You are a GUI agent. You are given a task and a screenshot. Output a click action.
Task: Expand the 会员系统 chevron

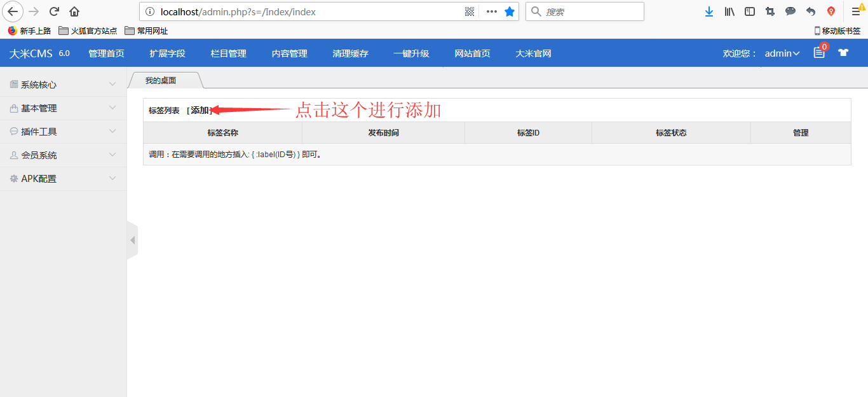tap(112, 155)
